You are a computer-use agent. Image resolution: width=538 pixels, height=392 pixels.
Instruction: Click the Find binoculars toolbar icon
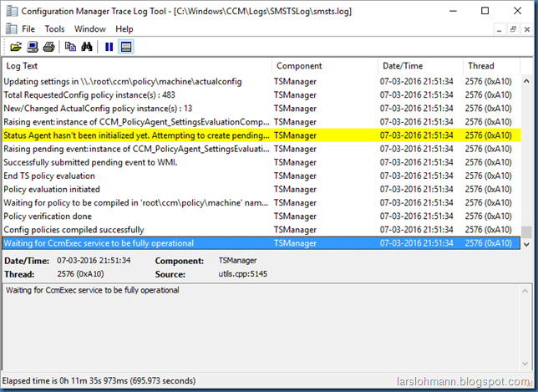(x=87, y=47)
